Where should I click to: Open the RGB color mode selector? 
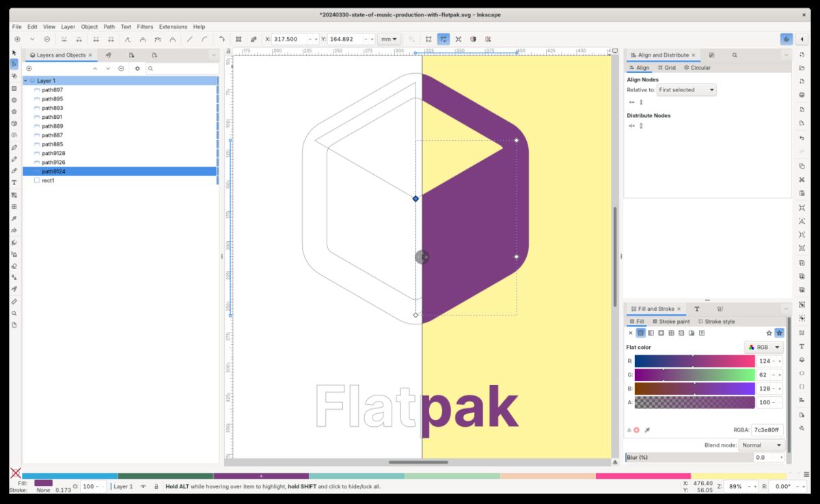point(763,347)
